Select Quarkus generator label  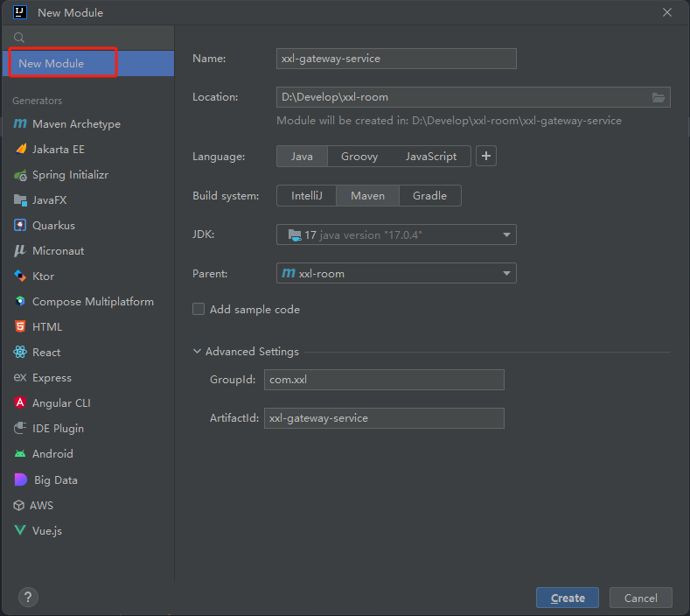click(x=53, y=226)
